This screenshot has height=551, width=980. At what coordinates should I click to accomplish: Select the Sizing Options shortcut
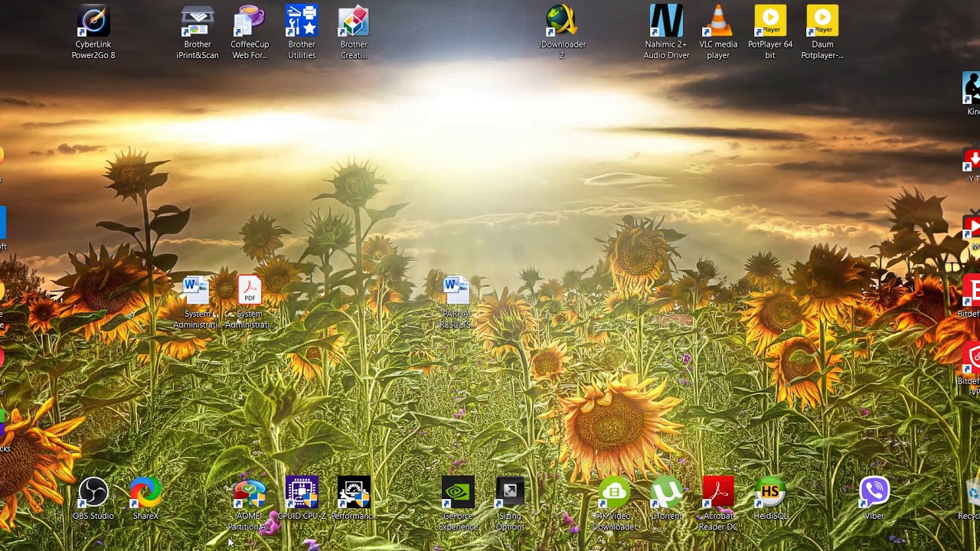click(x=510, y=493)
